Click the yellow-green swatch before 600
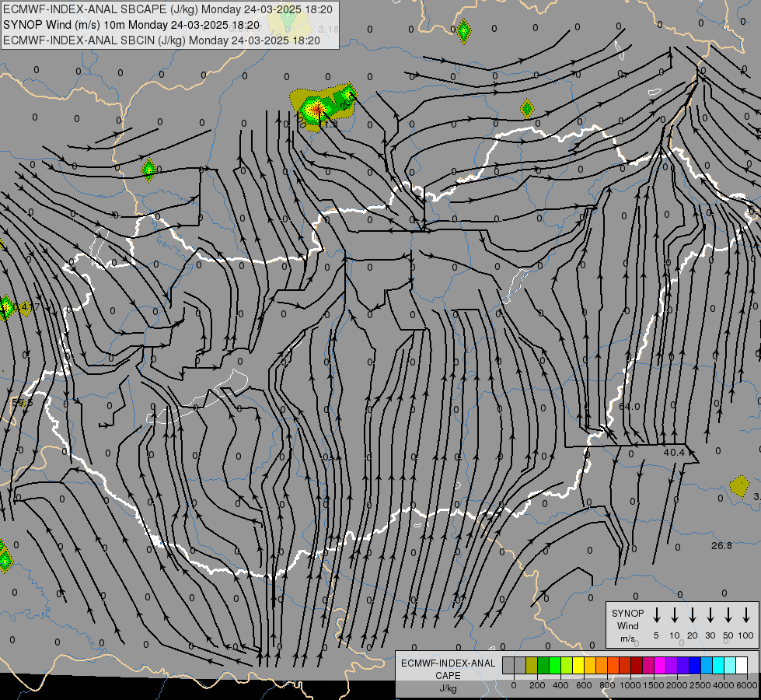 click(567, 665)
